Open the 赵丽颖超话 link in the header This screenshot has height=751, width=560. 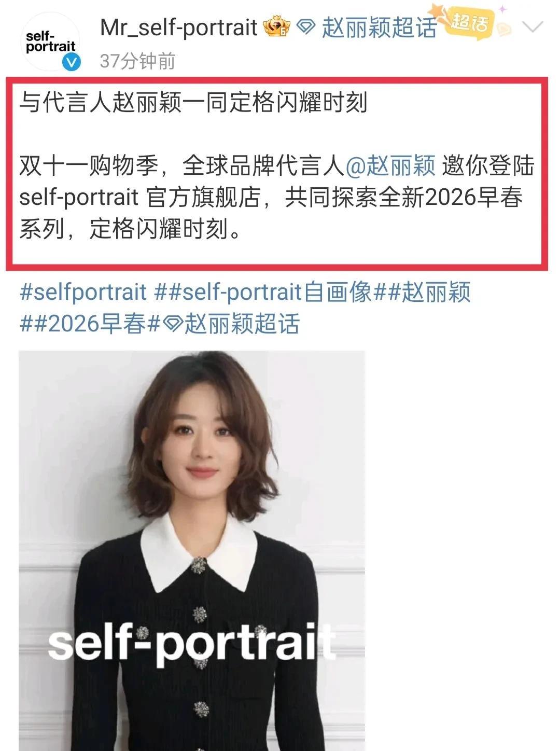click(379, 27)
